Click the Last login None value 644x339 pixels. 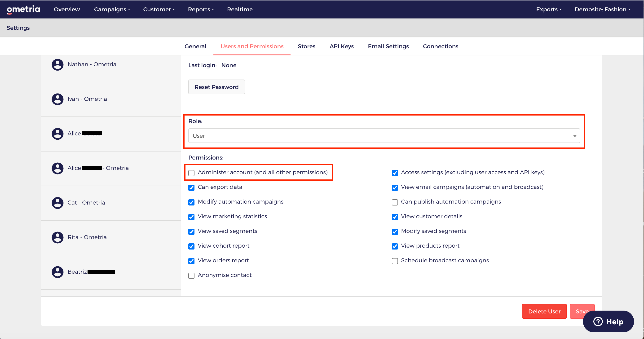229,65
